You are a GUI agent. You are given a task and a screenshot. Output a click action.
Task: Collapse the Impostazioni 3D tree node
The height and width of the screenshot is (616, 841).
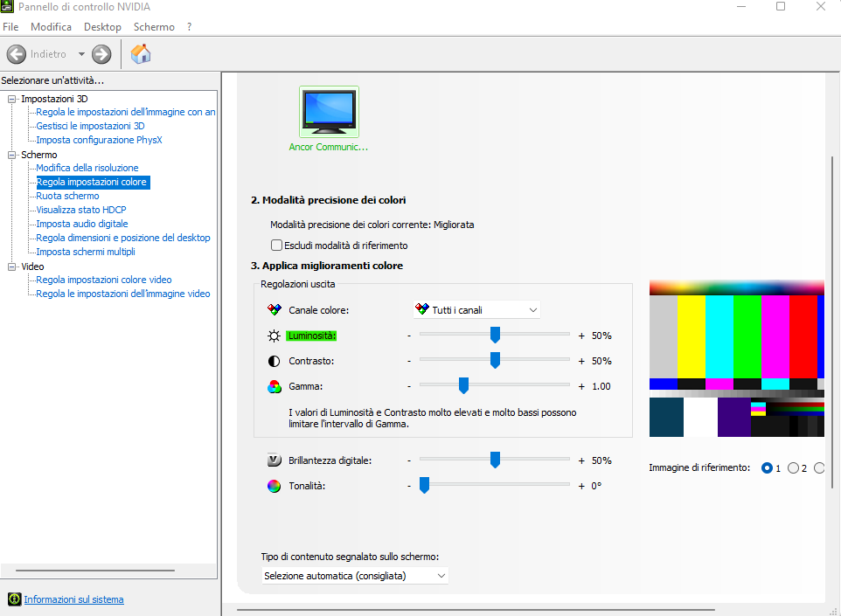12,99
